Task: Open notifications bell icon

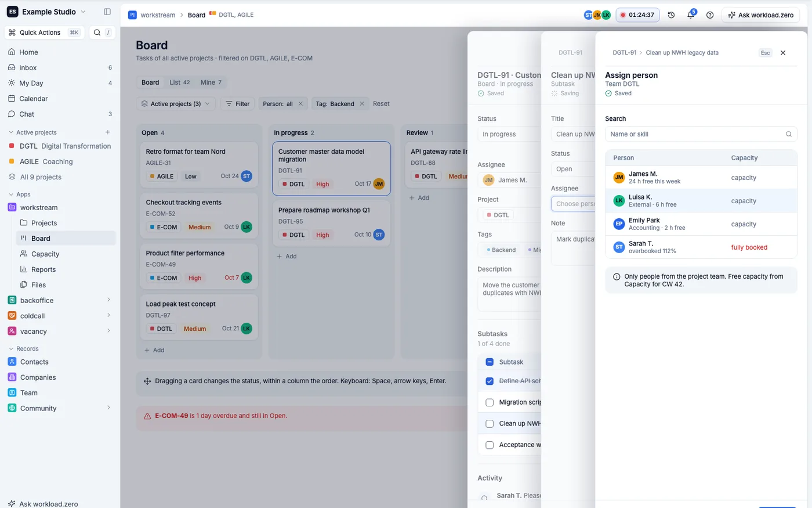Action: pyautogui.click(x=691, y=15)
